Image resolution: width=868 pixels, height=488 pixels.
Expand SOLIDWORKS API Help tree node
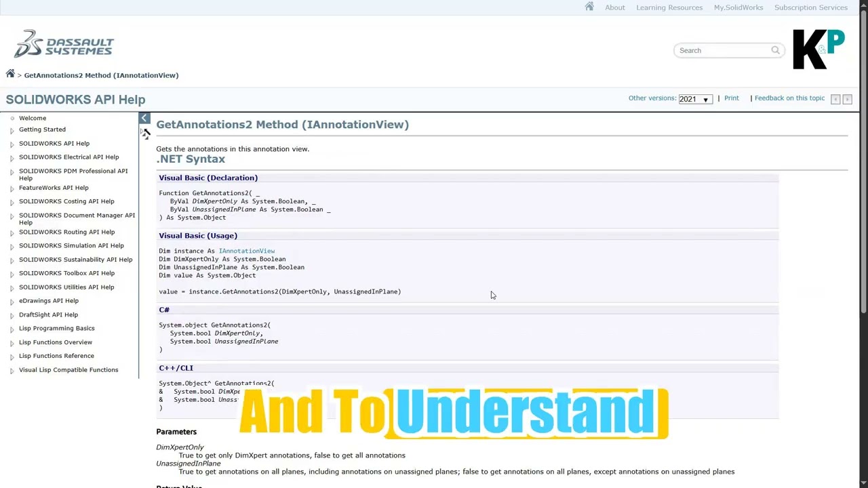coord(12,144)
